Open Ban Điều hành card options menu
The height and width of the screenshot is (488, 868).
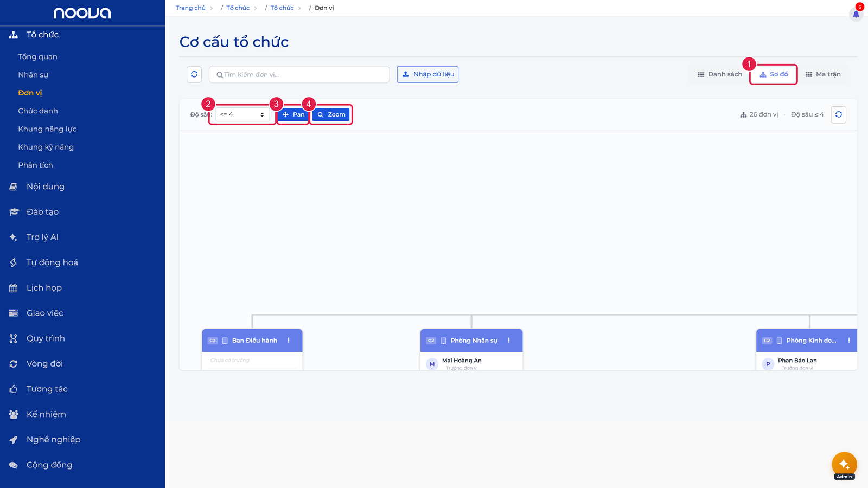[x=289, y=341]
